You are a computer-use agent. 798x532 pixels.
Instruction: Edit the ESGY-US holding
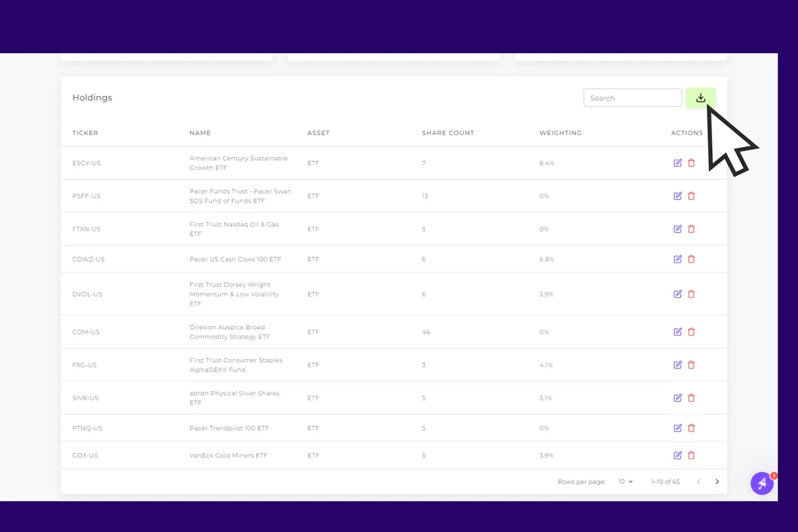[678, 162]
